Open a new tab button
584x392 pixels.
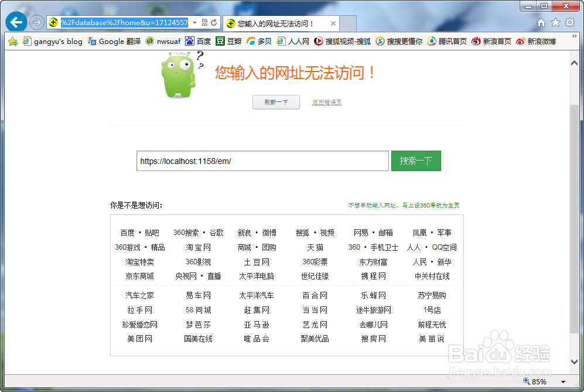(348, 23)
